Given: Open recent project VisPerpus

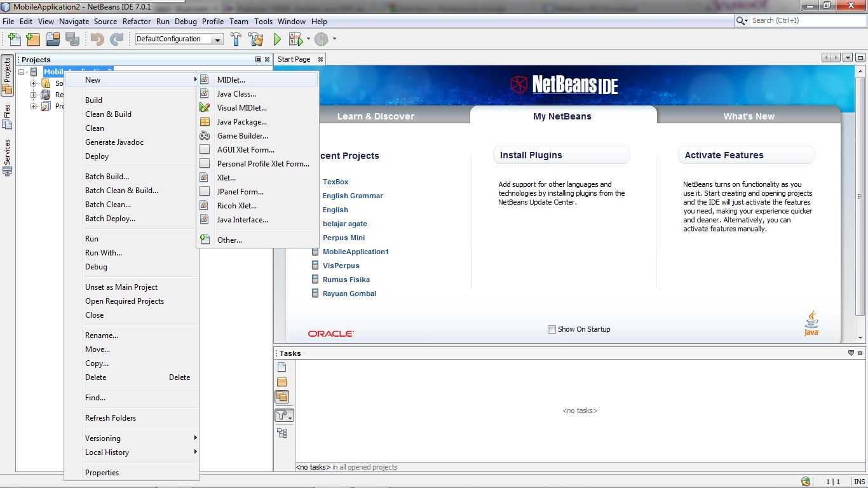Looking at the screenshot, I should (341, 266).
